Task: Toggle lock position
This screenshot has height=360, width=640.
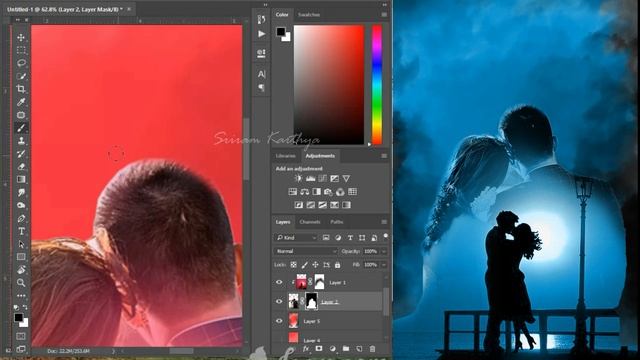Action: [x=315, y=265]
